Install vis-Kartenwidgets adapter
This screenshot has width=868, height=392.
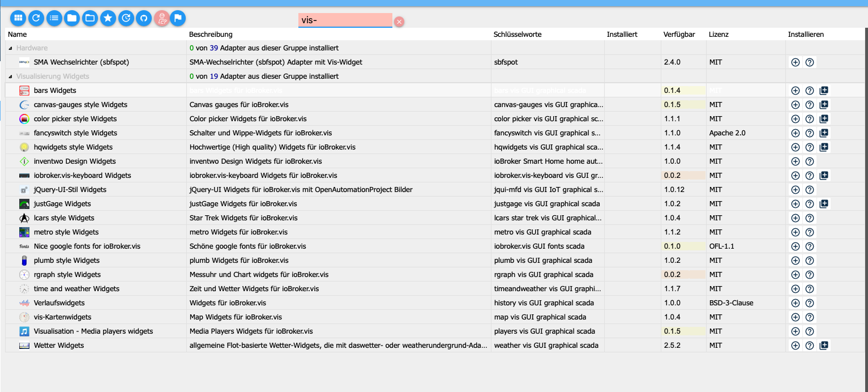tap(796, 317)
